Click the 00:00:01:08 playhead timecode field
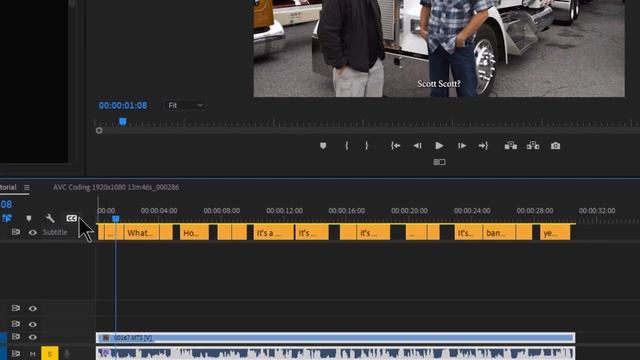This screenshot has height=360, width=640. 123,105
